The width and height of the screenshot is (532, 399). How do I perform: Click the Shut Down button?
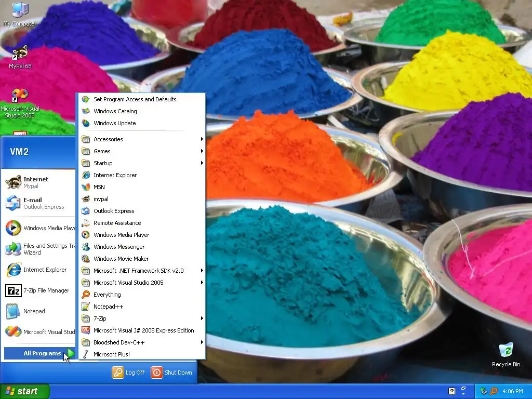click(171, 372)
